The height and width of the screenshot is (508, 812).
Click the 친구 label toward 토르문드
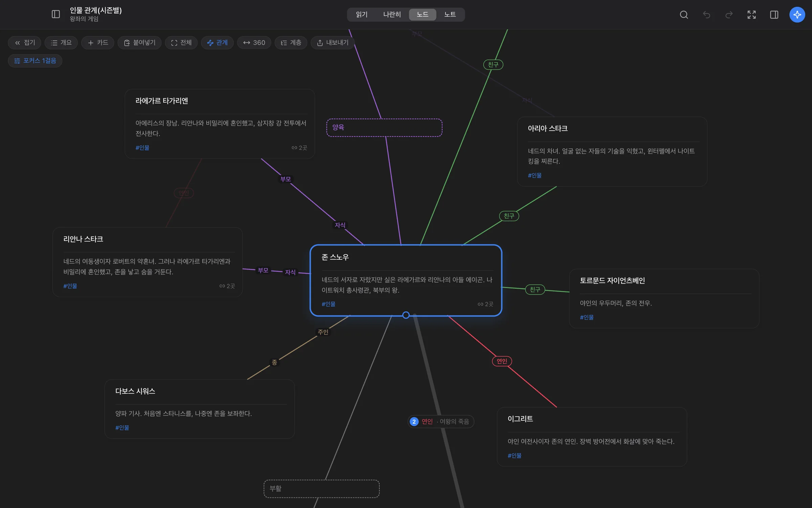(x=535, y=290)
